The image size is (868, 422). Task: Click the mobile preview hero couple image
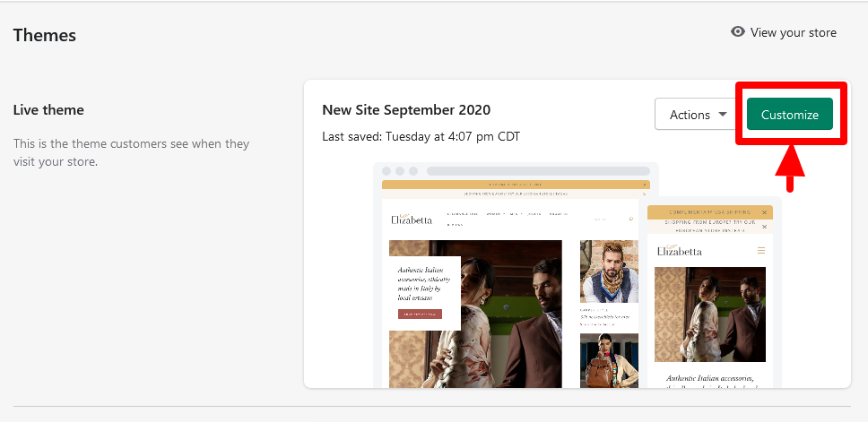click(x=710, y=314)
